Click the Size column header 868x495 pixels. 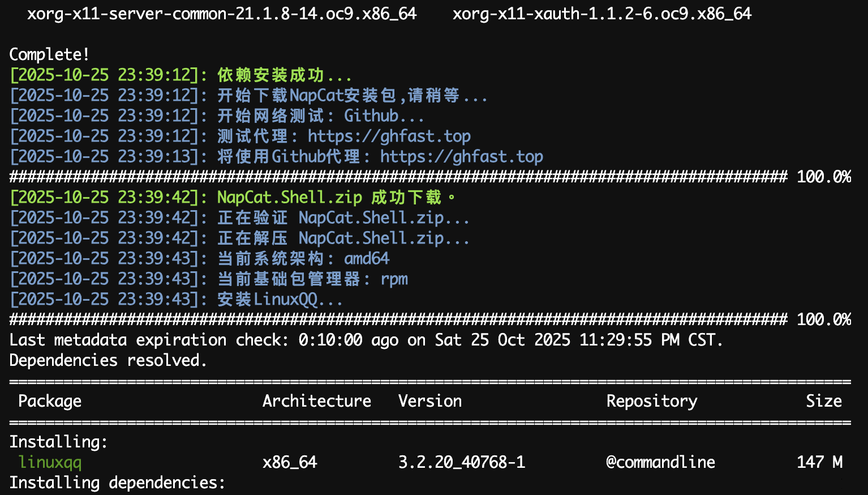(x=823, y=401)
